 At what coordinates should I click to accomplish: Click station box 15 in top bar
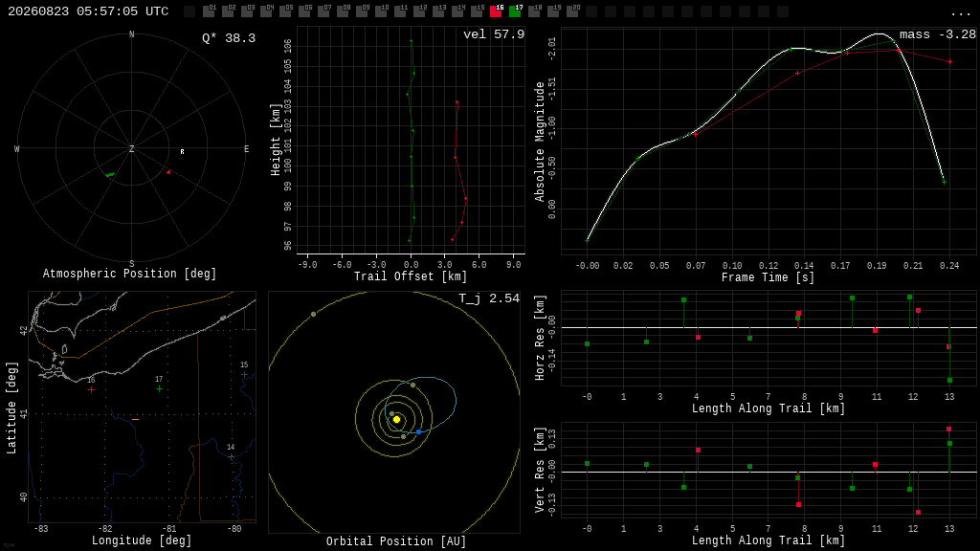[477, 11]
